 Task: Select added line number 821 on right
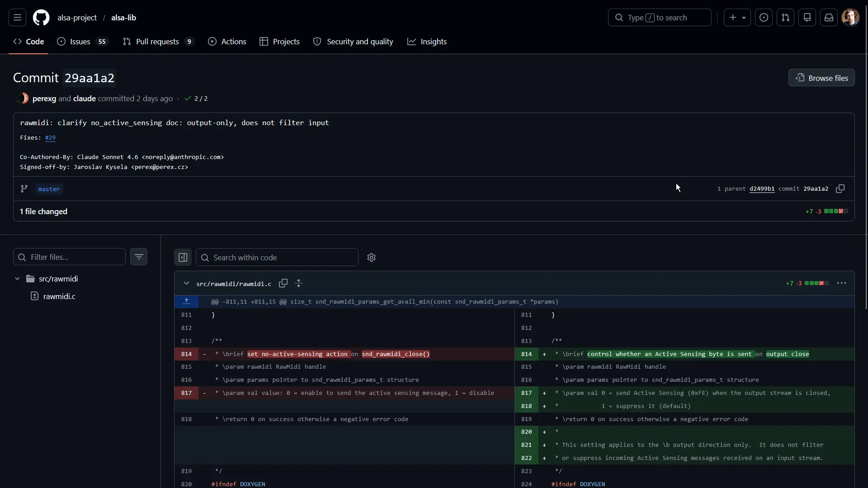[526, 445]
